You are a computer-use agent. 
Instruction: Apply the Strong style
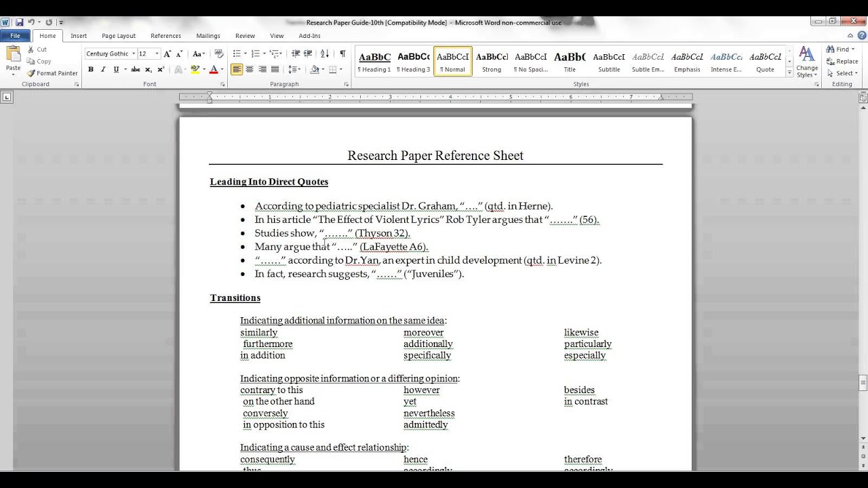(x=492, y=62)
